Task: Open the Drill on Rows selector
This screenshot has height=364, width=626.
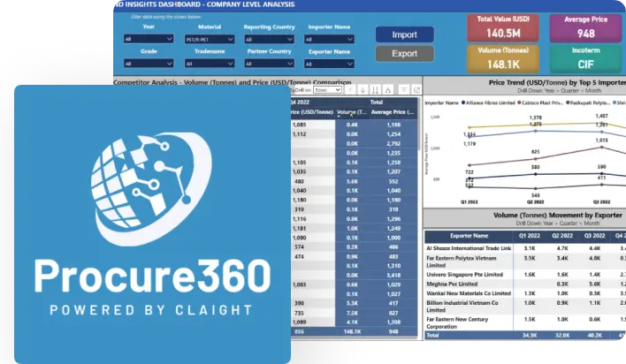Action: tap(327, 89)
